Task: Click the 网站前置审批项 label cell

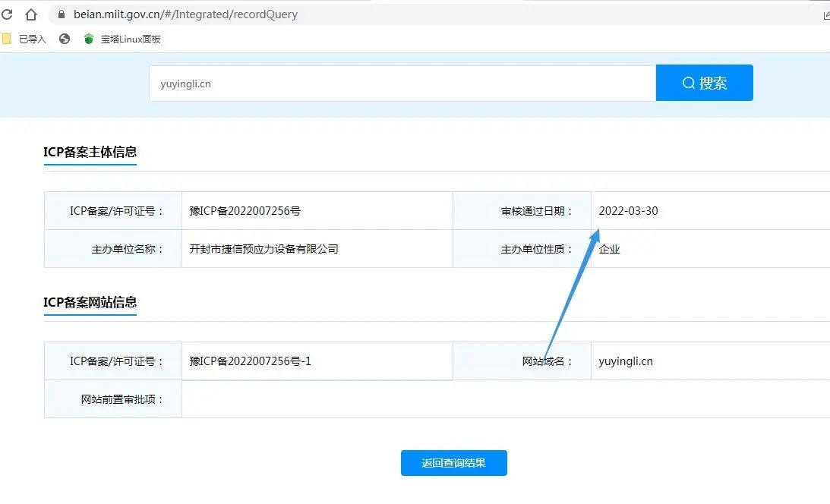Action: tap(113, 398)
